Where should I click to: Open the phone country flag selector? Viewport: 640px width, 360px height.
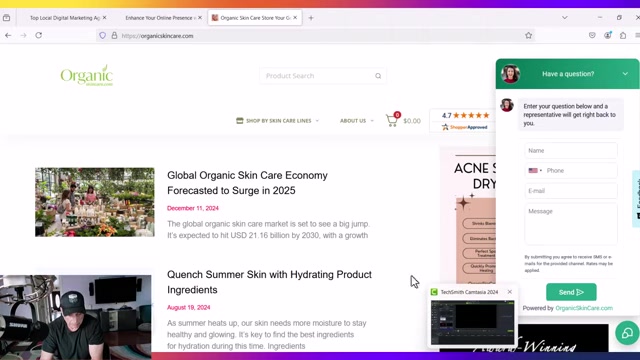pos(535,171)
